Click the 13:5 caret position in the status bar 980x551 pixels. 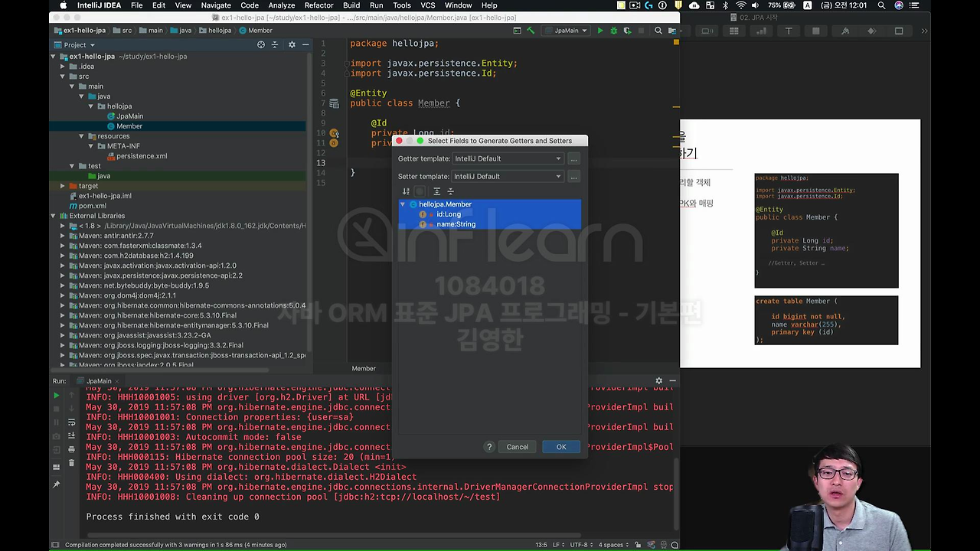(541, 545)
